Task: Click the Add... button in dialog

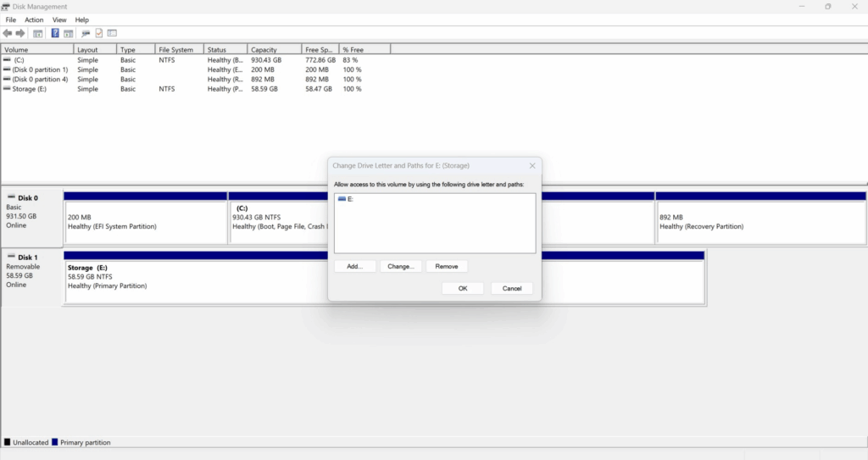Action: click(355, 266)
